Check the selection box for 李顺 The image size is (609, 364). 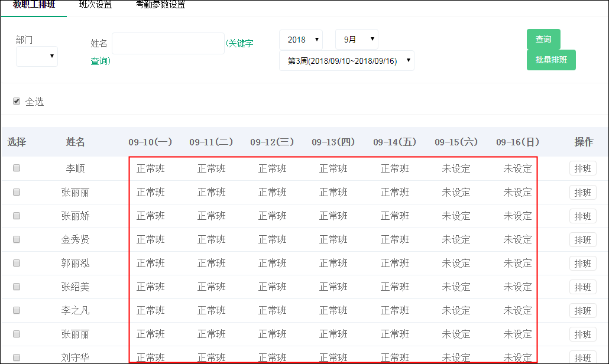[x=16, y=167]
